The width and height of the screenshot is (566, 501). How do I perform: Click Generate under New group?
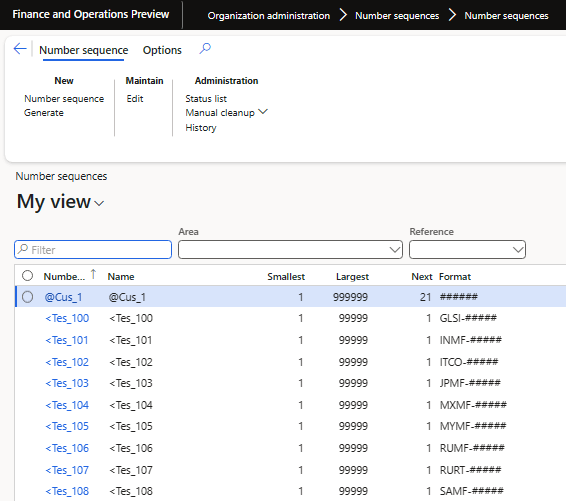tap(44, 113)
